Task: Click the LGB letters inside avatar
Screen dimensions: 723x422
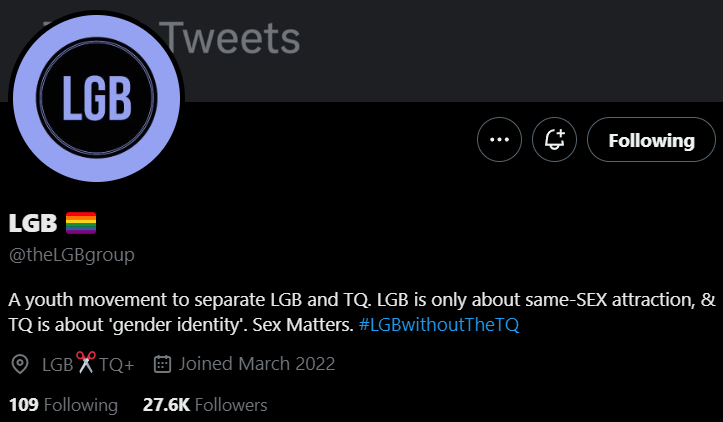Action: [x=97, y=98]
